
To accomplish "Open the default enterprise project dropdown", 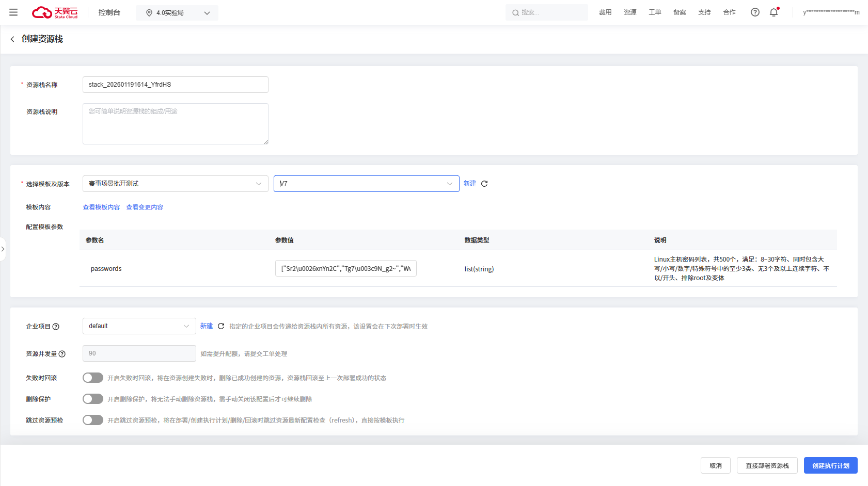I will [139, 326].
